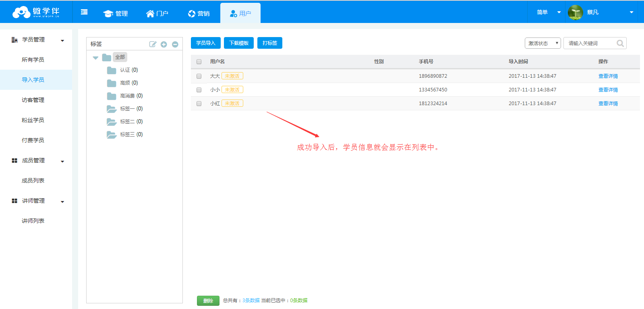644x309 pixels.
Task: Click the search magnifier icon
Action: pos(620,44)
